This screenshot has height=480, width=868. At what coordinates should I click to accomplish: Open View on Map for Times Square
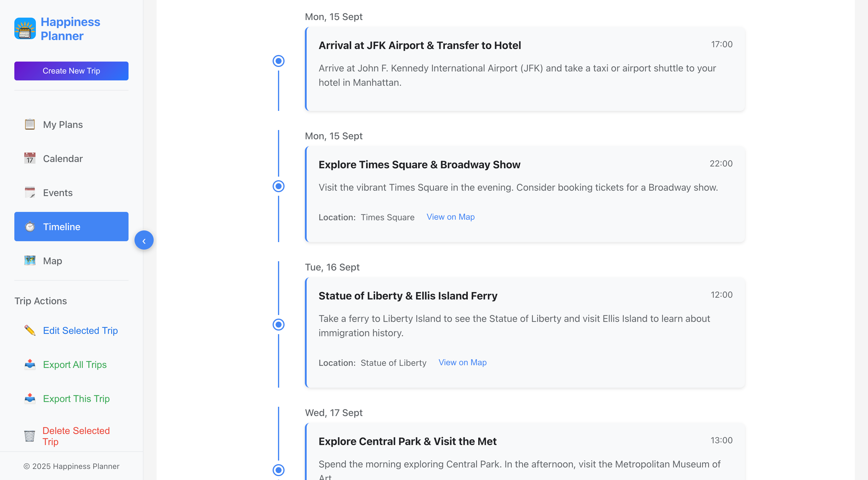coord(450,217)
